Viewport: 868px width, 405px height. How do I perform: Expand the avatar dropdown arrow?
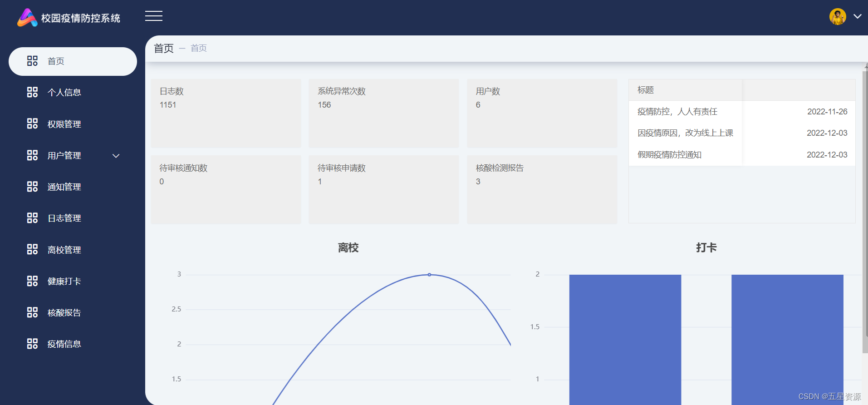point(858,16)
